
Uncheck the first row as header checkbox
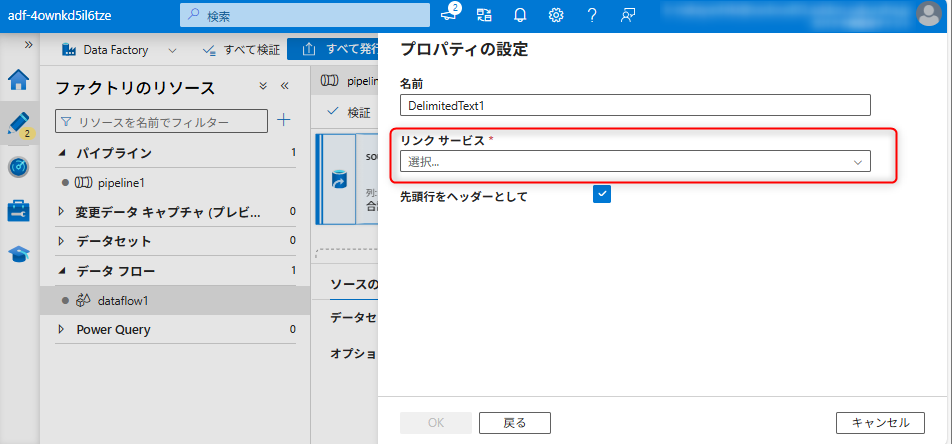coord(602,194)
